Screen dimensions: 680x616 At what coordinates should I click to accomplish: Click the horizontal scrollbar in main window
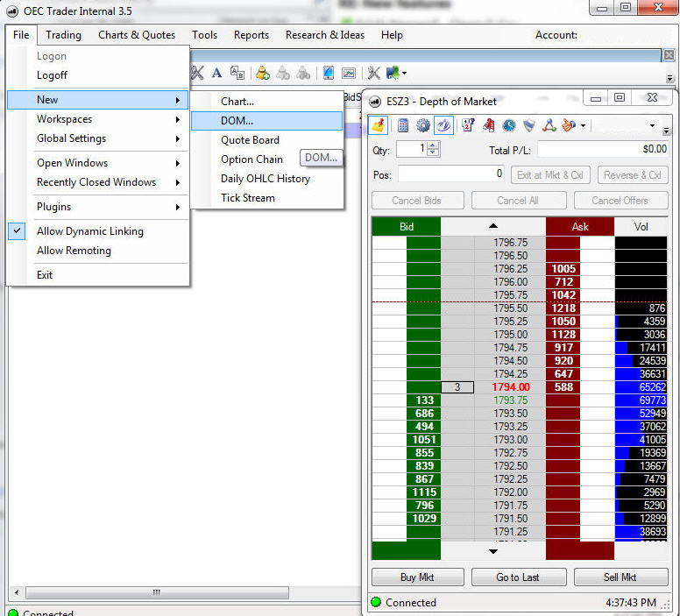coord(157,592)
